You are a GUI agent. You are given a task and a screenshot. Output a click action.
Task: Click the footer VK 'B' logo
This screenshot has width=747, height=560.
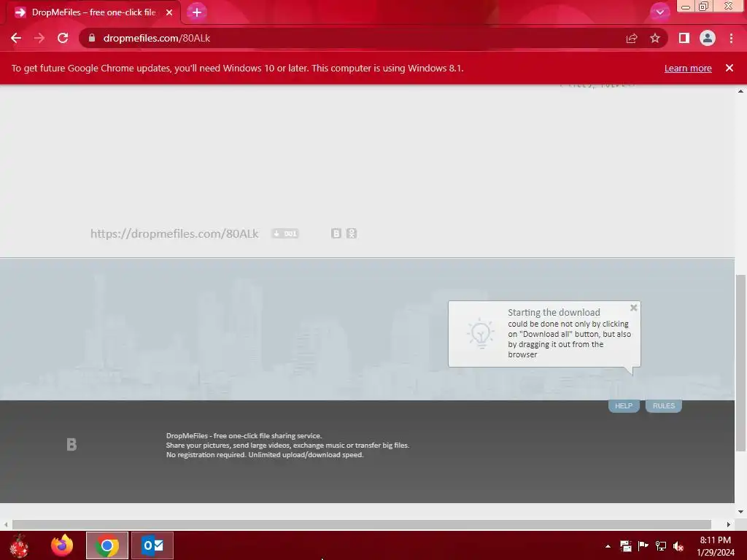tap(71, 444)
